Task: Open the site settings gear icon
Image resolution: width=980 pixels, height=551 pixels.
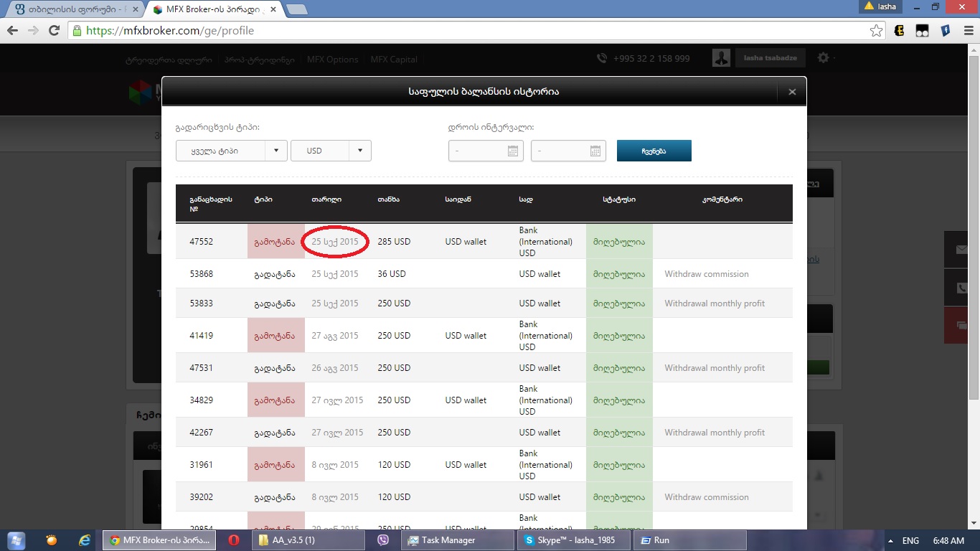Action: point(823,58)
